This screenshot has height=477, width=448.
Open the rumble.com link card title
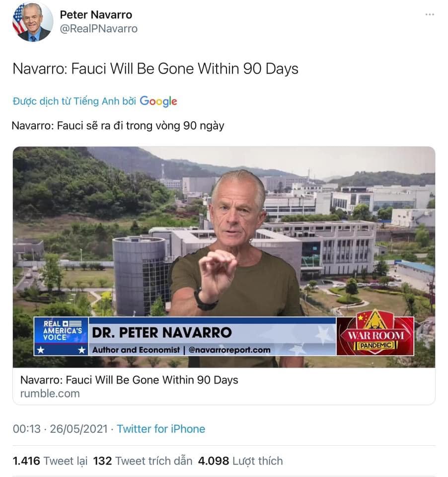[129, 380]
